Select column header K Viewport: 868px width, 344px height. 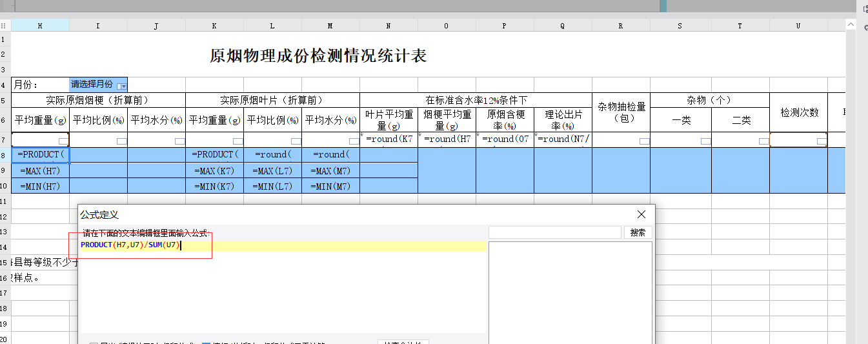(x=214, y=25)
